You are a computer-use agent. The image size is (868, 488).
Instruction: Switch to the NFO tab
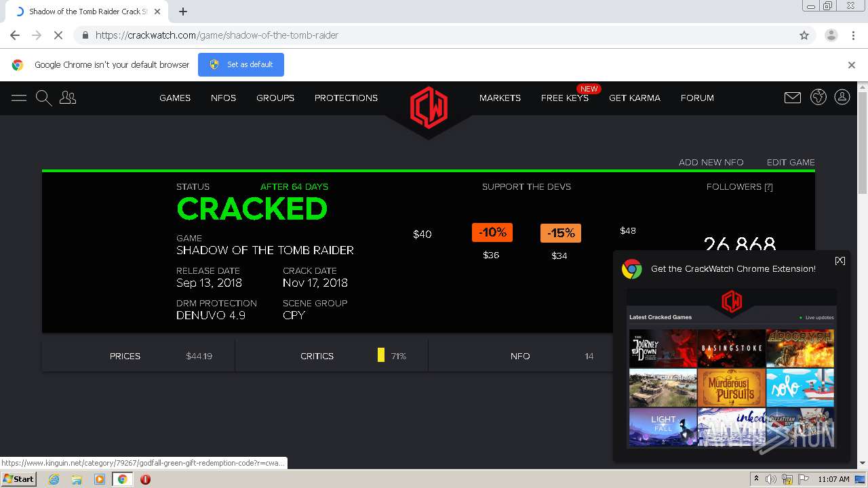coord(520,356)
